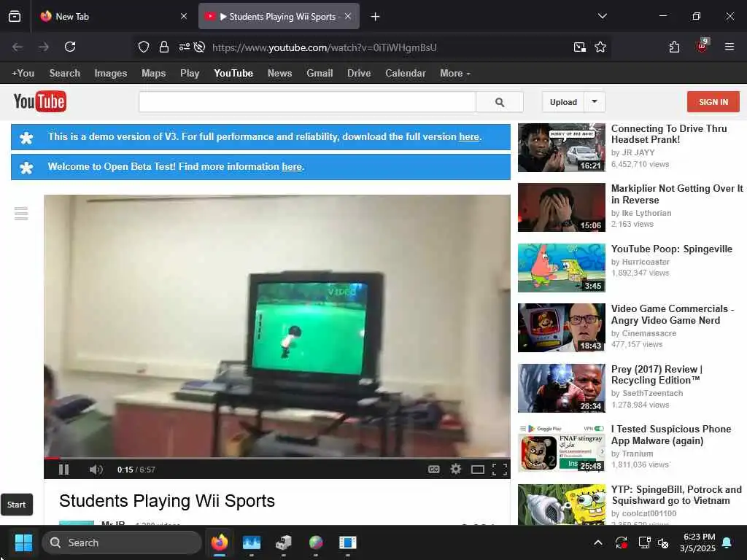
Task: Click the tracking protection shield icon
Action: [144, 47]
